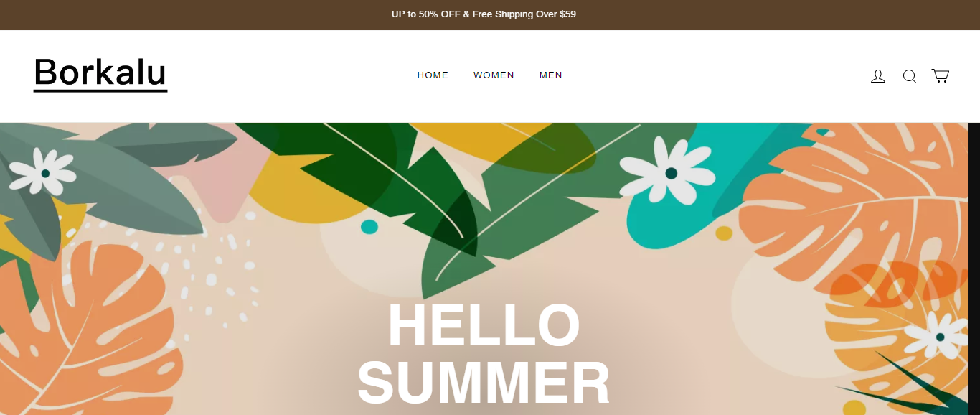Click the small teal dot in the banner
This screenshot has height=415, width=980.
tap(369, 227)
